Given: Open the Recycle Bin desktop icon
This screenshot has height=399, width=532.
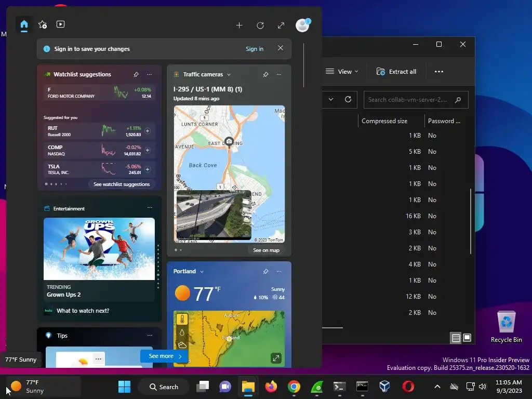Looking at the screenshot, I should click(506, 326).
